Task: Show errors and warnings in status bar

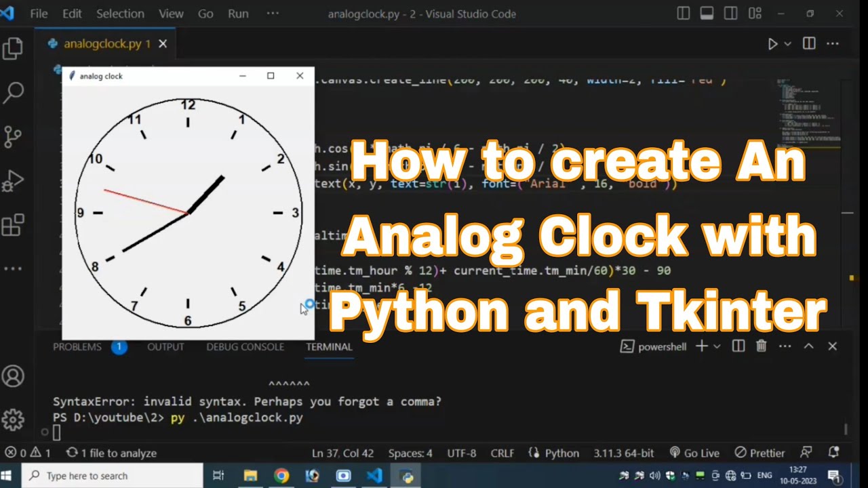Action: pyautogui.click(x=27, y=453)
